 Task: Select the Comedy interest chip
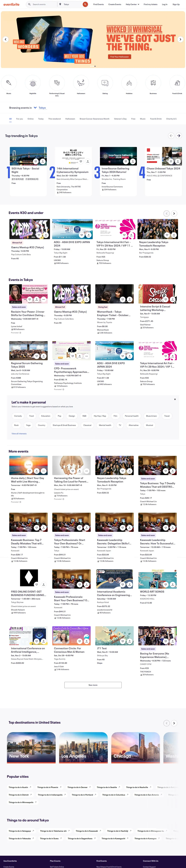[x=18, y=416]
